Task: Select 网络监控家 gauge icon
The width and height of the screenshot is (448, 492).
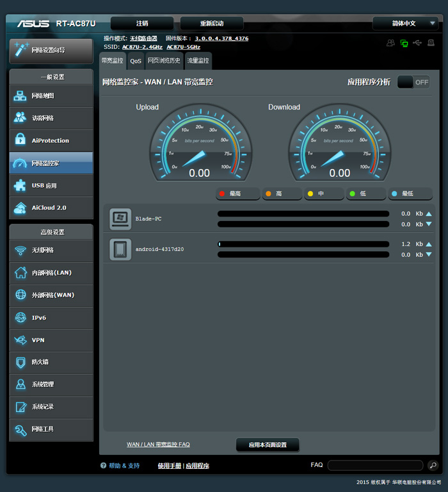Action: [x=20, y=163]
